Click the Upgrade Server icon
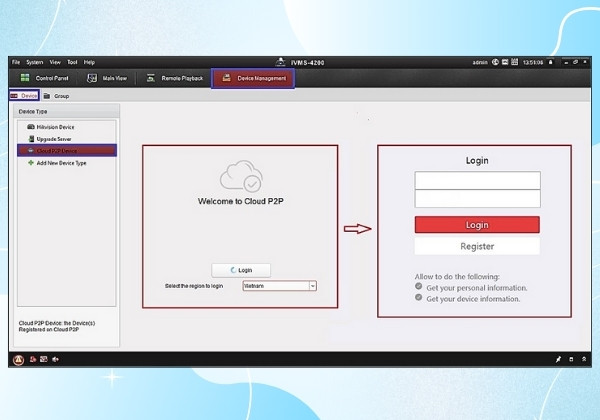The width and height of the screenshot is (600, 420). click(x=31, y=139)
